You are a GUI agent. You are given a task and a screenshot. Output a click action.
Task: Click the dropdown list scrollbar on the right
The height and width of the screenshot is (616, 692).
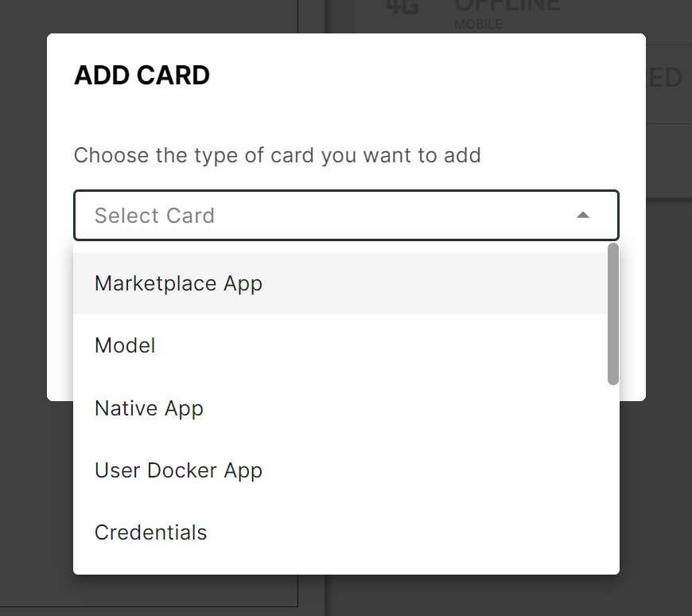(x=612, y=314)
